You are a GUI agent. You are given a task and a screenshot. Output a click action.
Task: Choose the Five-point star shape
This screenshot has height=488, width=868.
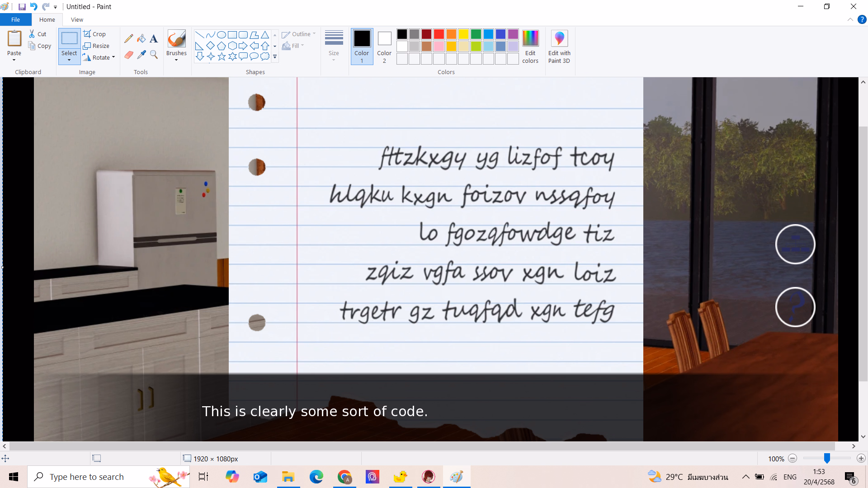click(x=222, y=56)
